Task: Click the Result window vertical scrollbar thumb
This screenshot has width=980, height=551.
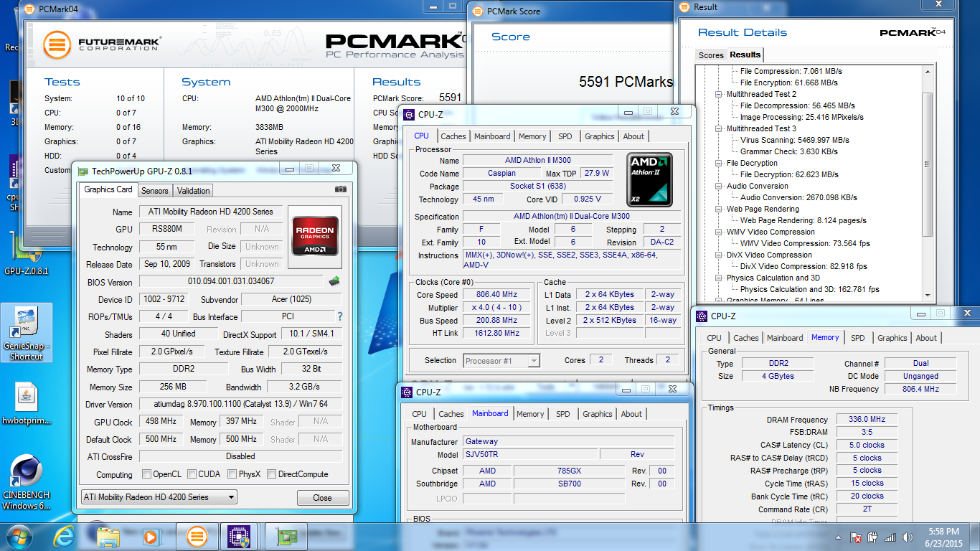Action: (x=927, y=165)
